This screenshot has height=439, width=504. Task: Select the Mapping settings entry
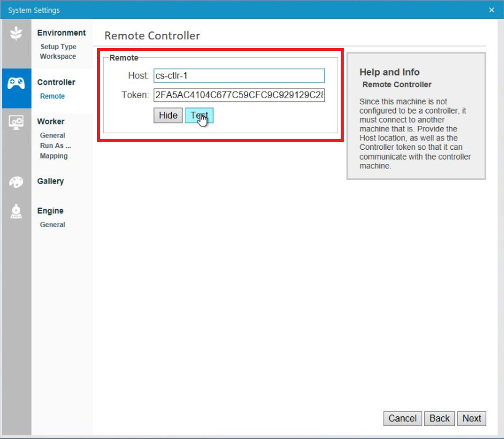[54, 156]
